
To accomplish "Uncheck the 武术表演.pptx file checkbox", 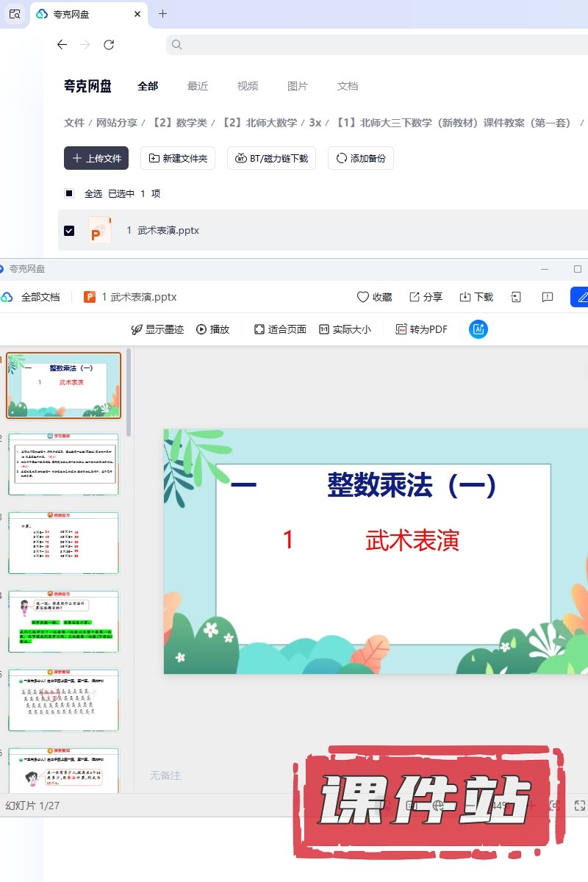I will click(x=69, y=231).
